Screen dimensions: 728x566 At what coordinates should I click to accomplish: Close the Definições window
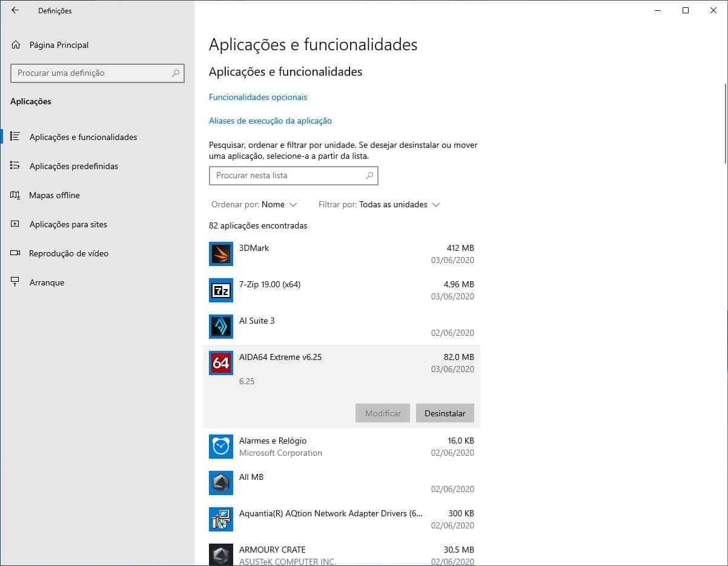[713, 10]
